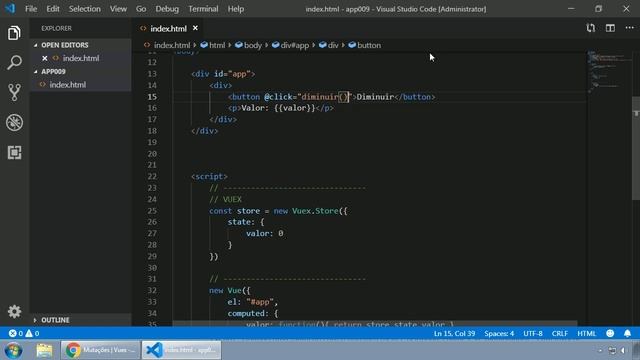Close index.html in Open Editors list
640x360 pixels.
(44, 58)
